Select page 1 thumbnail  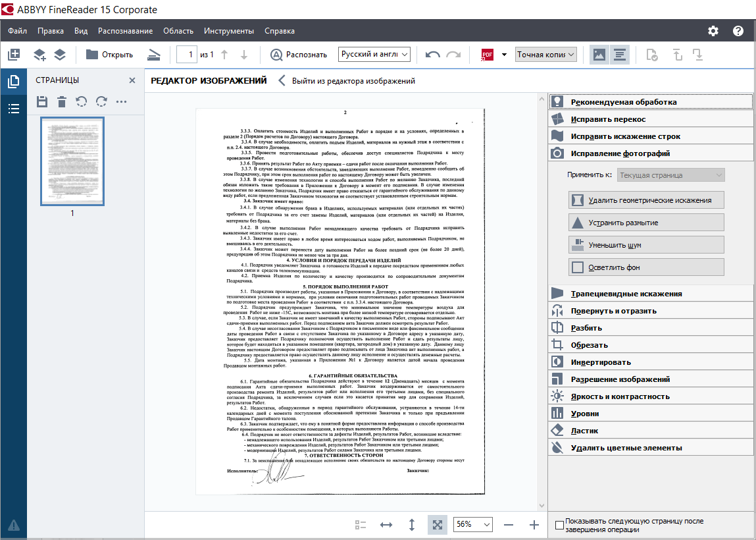[72, 161]
